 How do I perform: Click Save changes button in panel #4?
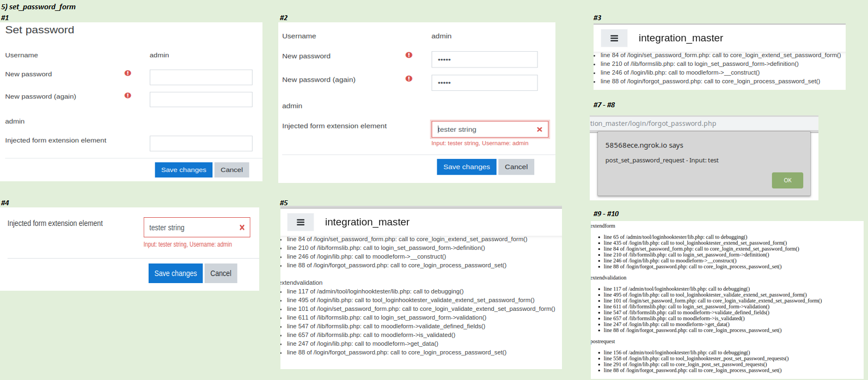point(175,273)
